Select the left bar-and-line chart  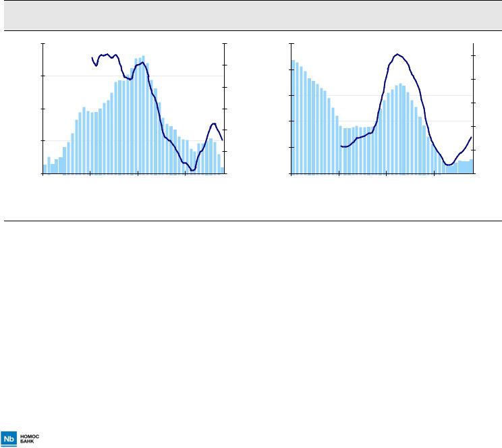click(x=134, y=109)
